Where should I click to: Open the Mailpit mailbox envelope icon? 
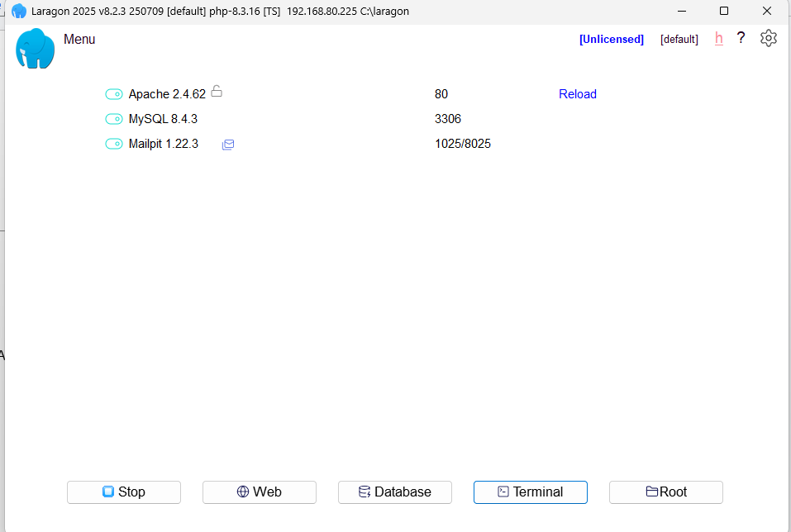tap(228, 145)
